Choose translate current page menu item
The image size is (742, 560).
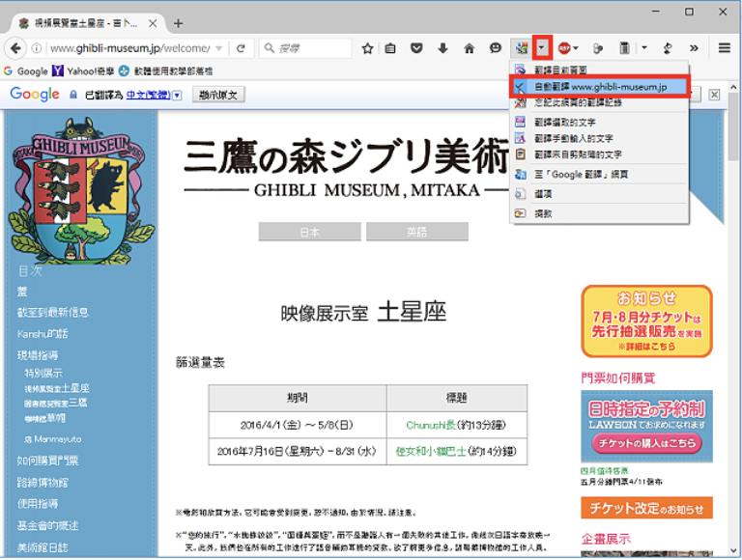tap(599, 70)
